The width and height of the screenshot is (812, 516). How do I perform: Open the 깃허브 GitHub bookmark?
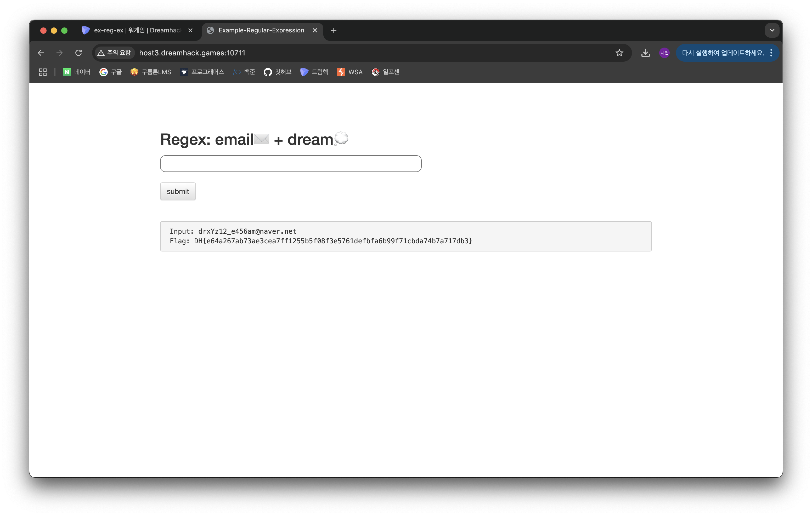278,72
